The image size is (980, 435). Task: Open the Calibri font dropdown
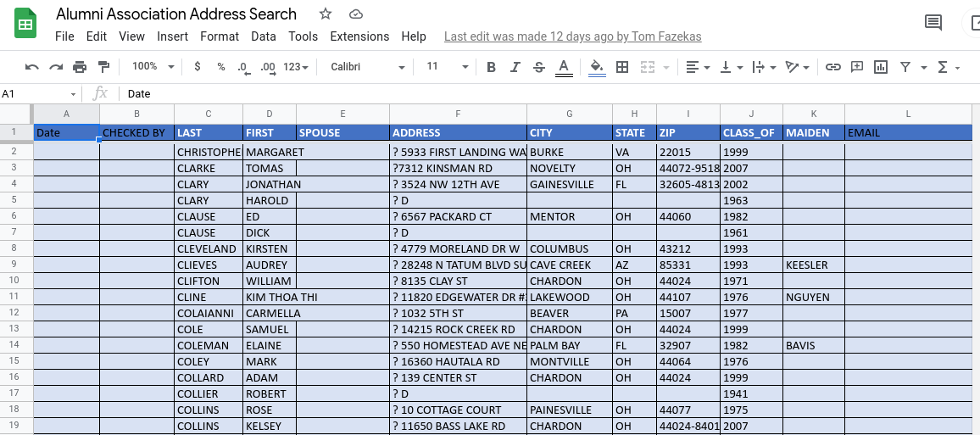[x=368, y=66]
